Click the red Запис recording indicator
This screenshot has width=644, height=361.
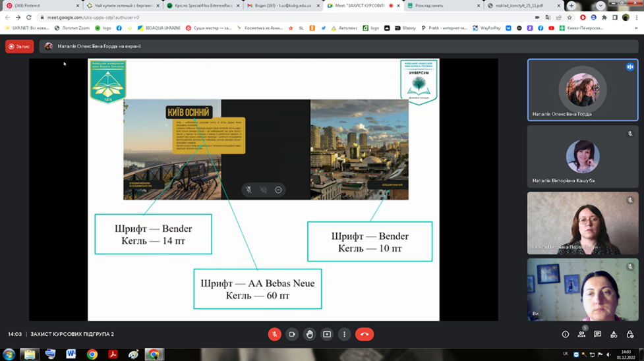(x=20, y=47)
